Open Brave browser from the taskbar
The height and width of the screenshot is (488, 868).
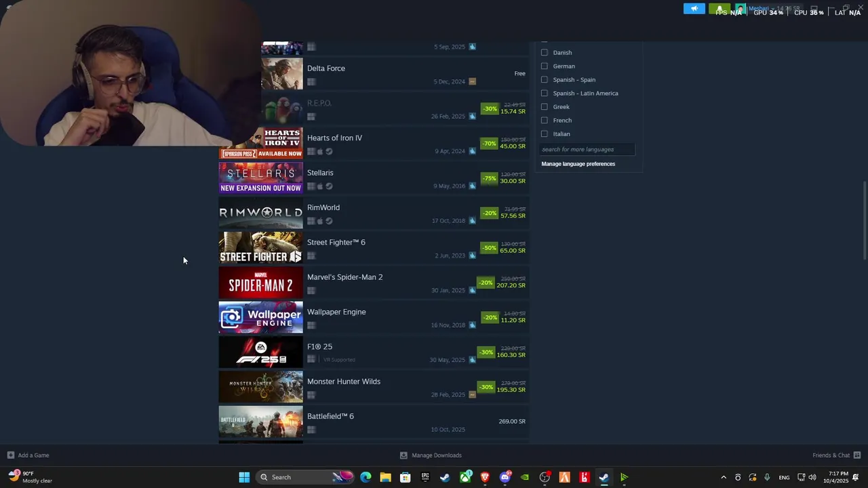coord(485,477)
